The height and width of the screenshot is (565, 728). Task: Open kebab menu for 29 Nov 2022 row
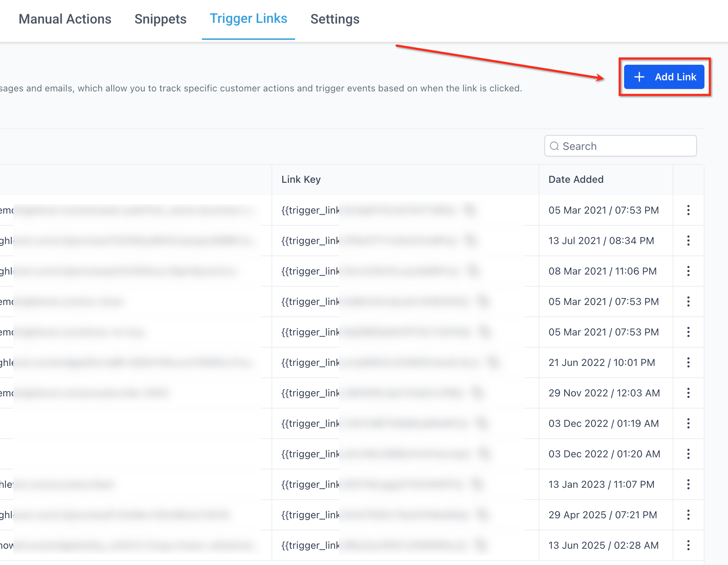click(x=688, y=393)
